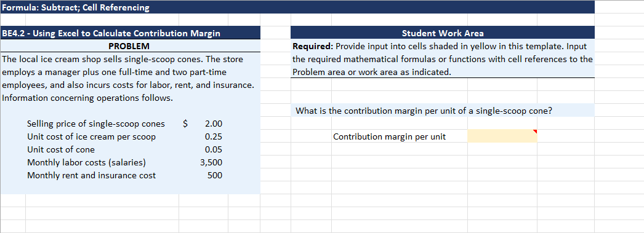This screenshot has height=233, width=644.
Task: Click 'Selling price of single-scoop cones' label
Action: tap(95, 124)
